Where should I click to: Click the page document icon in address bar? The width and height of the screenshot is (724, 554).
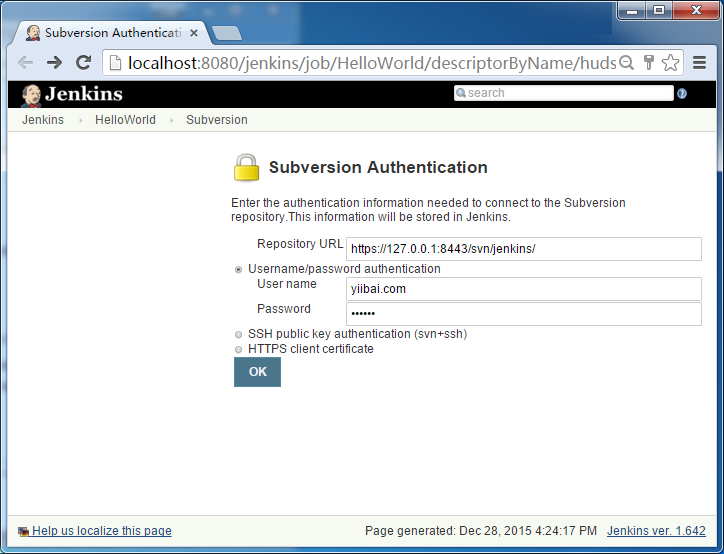tap(115, 63)
